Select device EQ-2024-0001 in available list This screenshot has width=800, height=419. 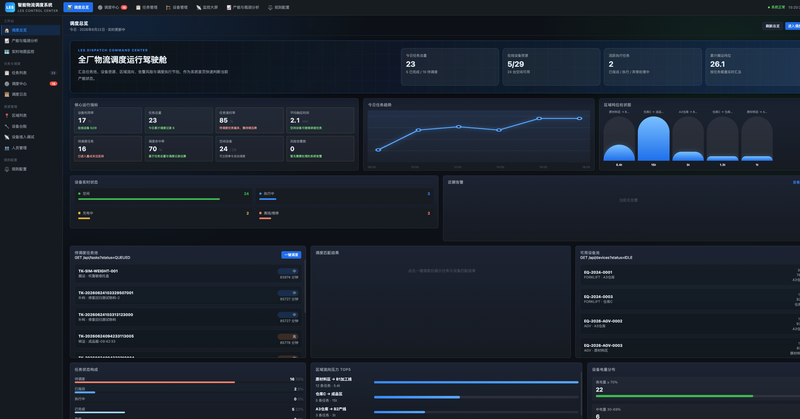tap(690, 275)
